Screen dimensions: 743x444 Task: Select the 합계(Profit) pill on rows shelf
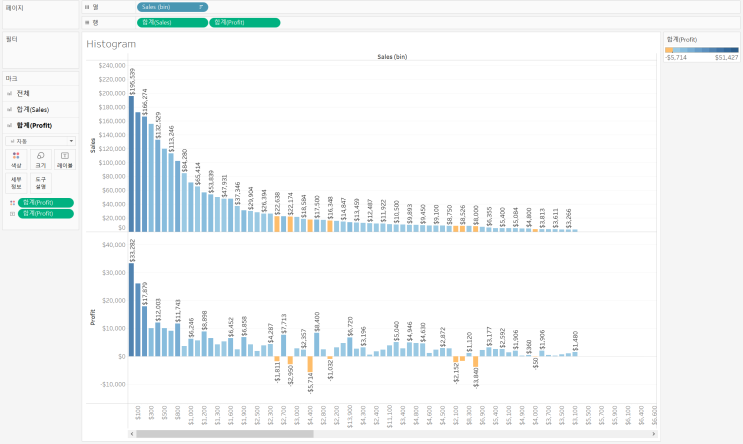[x=245, y=22]
